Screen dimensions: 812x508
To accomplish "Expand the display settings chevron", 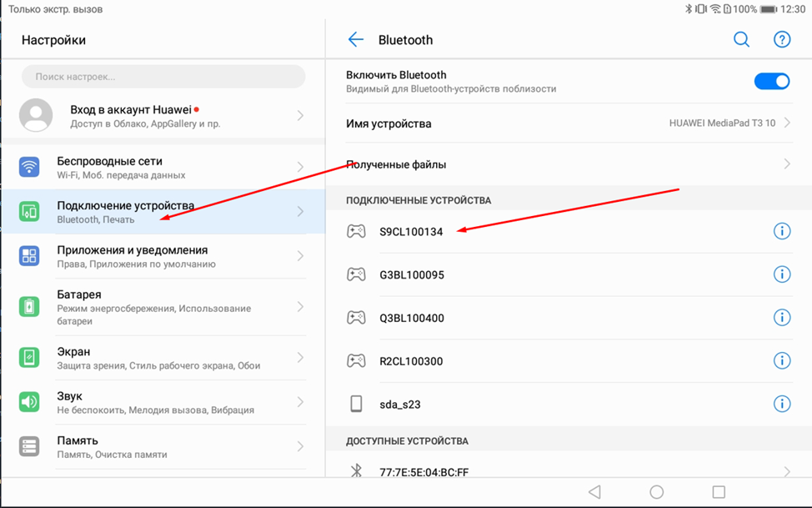I will tap(300, 358).
